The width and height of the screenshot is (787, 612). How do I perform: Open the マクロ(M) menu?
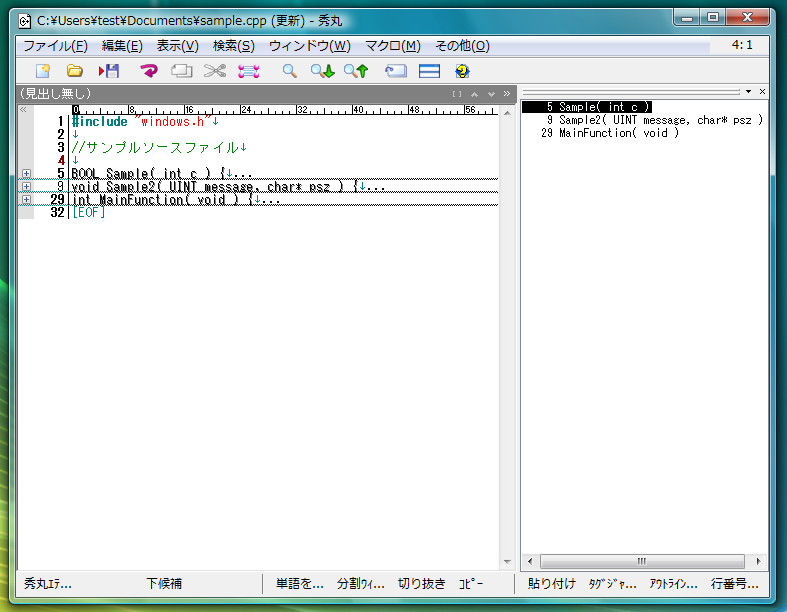click(x=392, y=46)
